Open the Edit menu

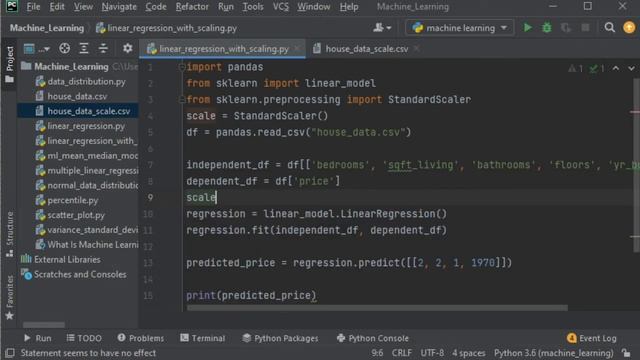[57, 7]
